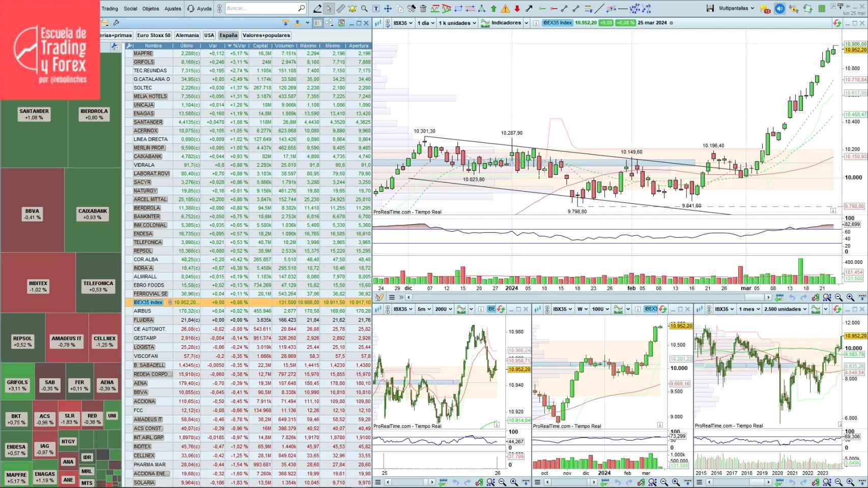
Task: Toggle platform sounds via the speaker icon
Action: [x=780, y=8]
